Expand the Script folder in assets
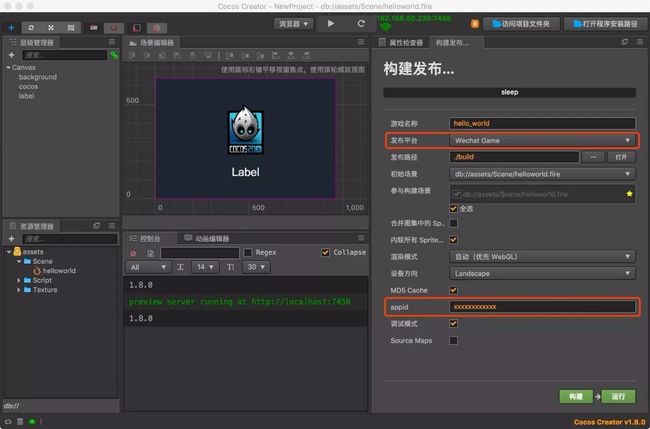The width and height of the screenshot is (650, 429). point(21,280)
